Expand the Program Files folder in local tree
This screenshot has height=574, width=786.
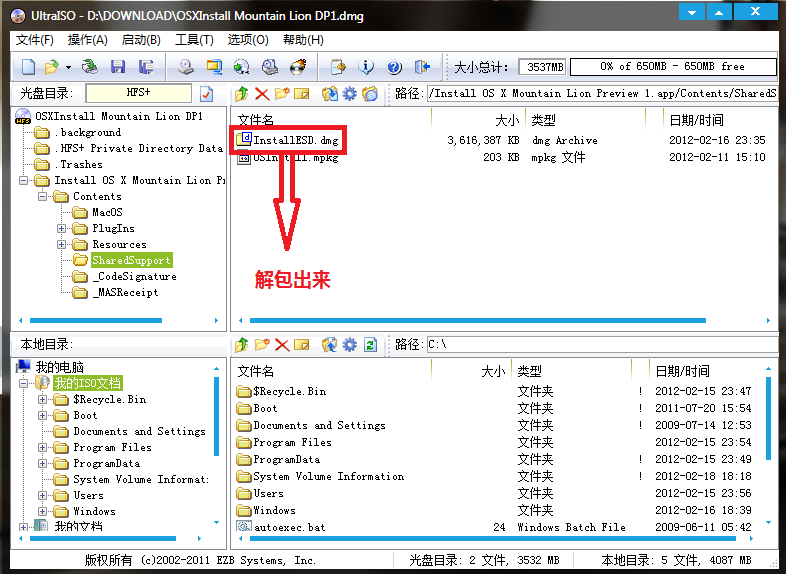(x=44, y=447)
